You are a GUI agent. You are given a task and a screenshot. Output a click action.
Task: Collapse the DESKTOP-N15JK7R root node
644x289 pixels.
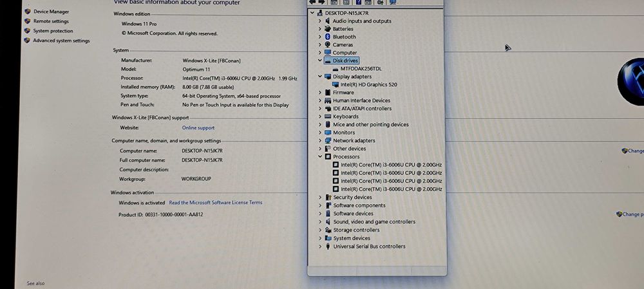313,13
